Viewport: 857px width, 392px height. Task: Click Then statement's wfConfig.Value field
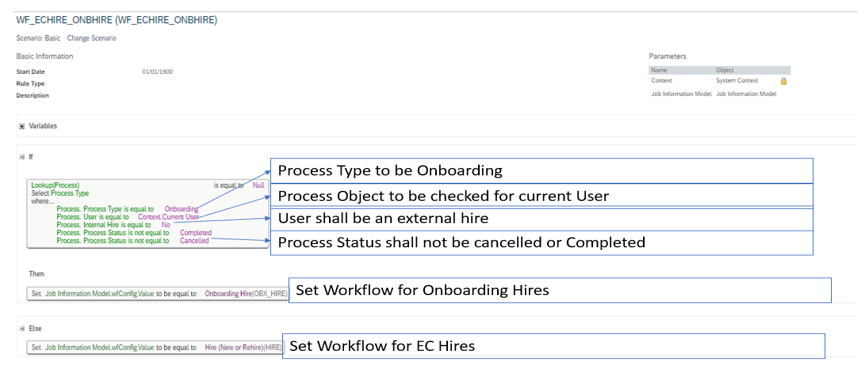pyautogui.click(x=100, y=294)
